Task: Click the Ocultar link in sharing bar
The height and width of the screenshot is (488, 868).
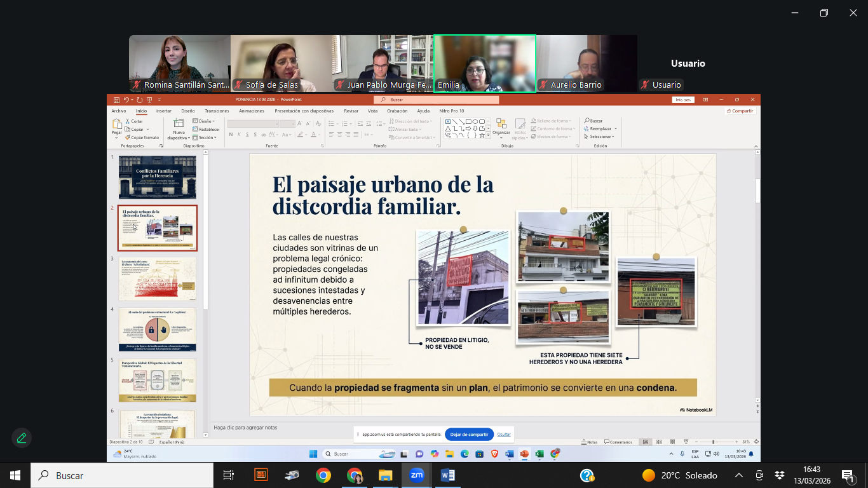Action: 504,435
